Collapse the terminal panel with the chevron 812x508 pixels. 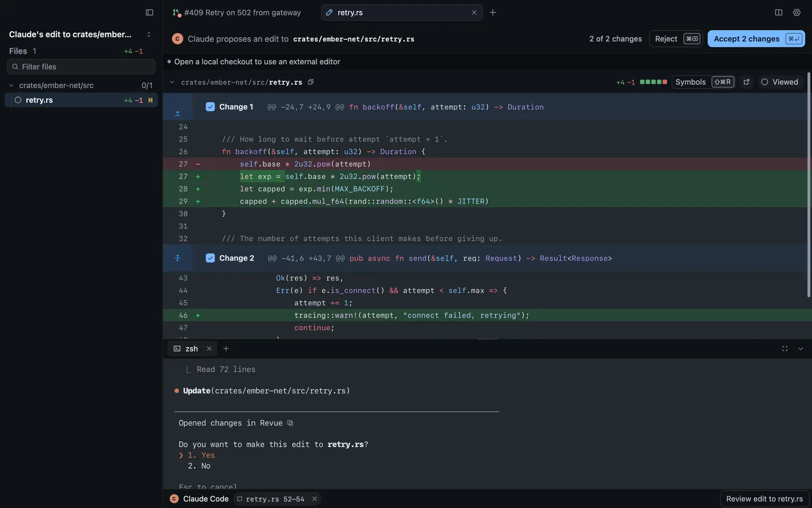pos(801,349)
